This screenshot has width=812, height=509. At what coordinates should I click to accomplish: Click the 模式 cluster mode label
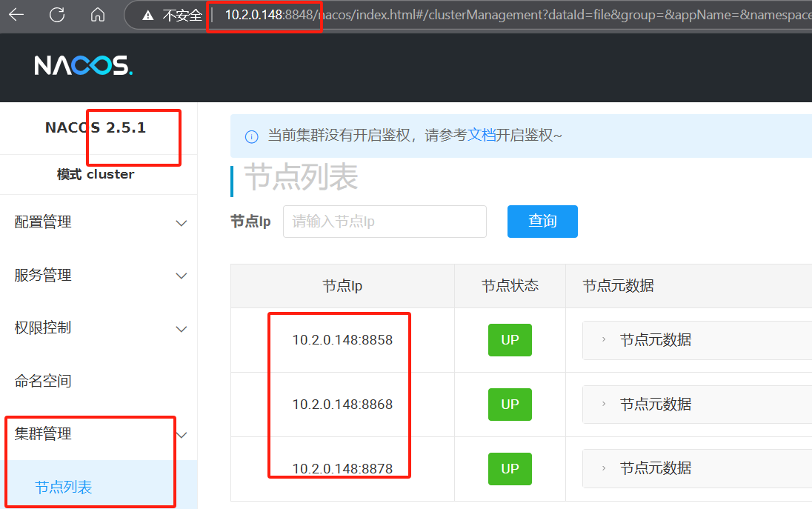96,175
